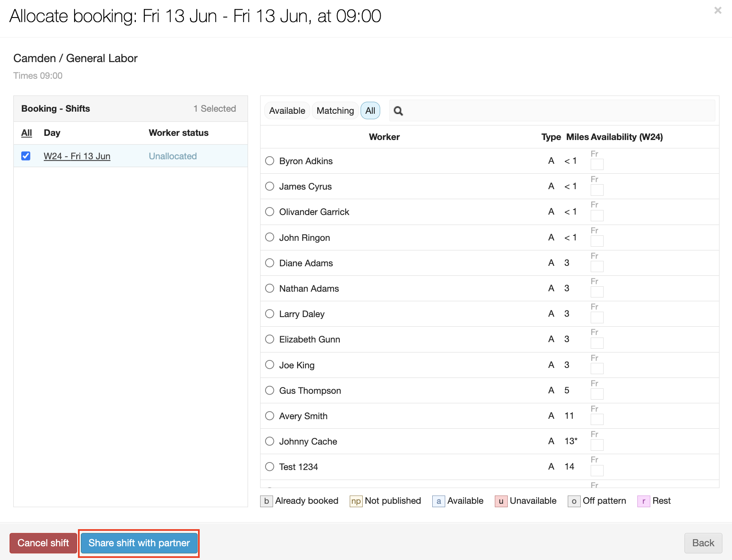Viewport: 732px width, 560px height.
Task: Click the 'Not published' legend swatch np
Action: pyautogui.click(x=356, y=501)
